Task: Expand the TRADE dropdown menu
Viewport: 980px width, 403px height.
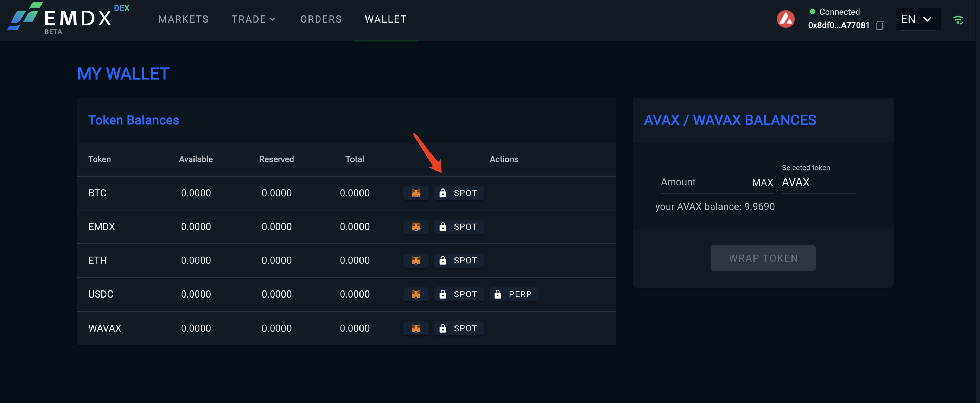Action: point(253,19)
